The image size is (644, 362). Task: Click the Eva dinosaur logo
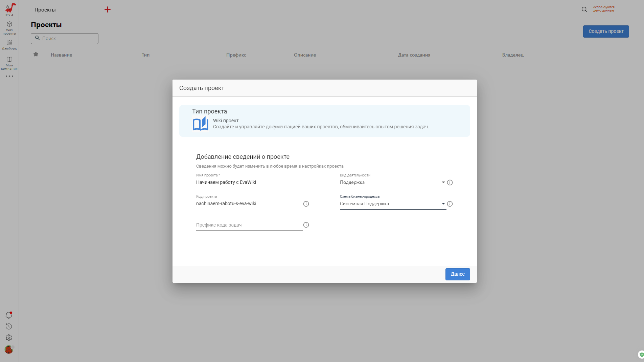pyautogui.click(x=10, y=9)
